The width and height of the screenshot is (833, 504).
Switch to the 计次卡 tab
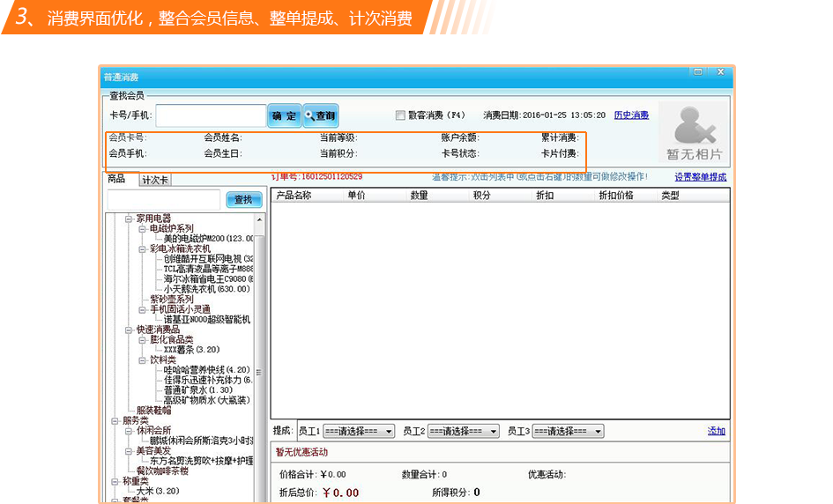(x=155, y=180)
